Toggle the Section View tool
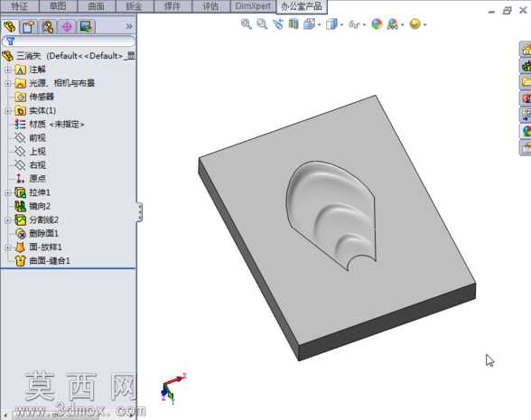Image resolution: width=531 pixels, height=420 pixels. pos(293,24)
